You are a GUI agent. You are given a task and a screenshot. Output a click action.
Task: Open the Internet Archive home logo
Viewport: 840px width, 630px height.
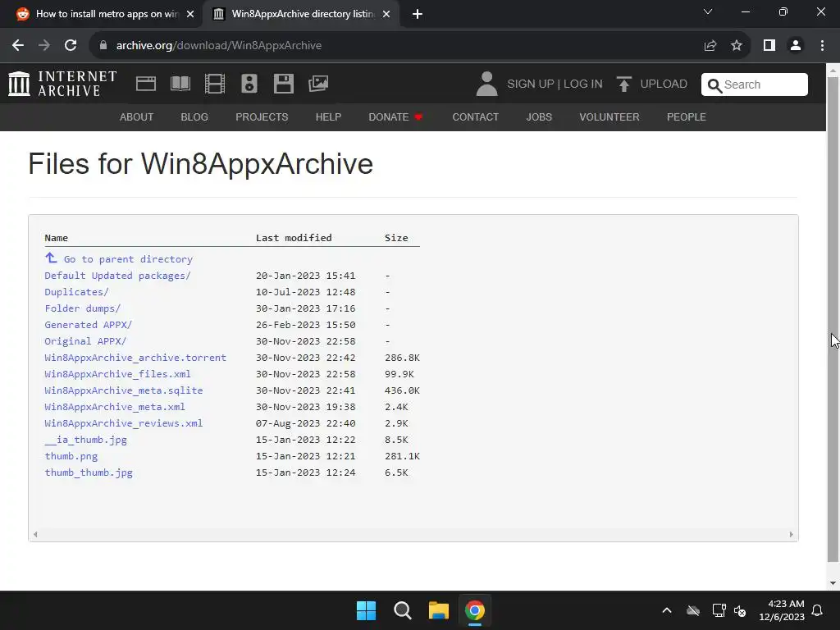(x=62, y=84)
